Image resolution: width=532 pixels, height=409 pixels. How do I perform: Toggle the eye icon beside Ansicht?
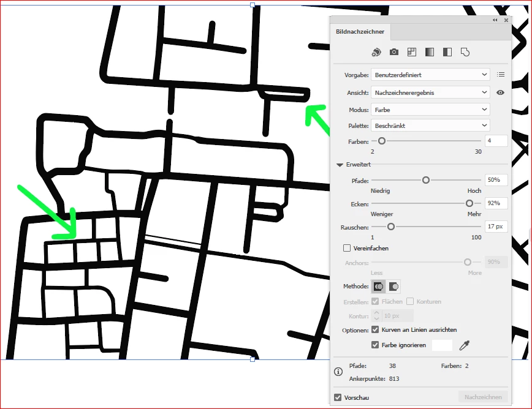(500, 92)
